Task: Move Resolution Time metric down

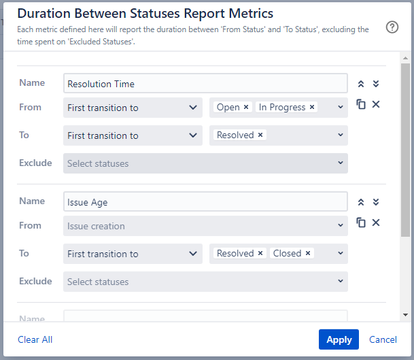Action: click(x=376, y=84)
